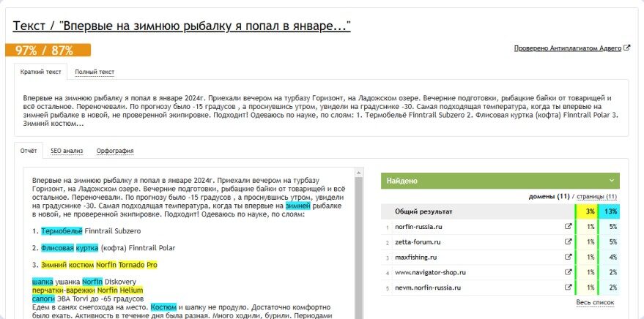Image resolution: width=644 pixels, height=319 pixels.
Task: Click the highlighted phrase Зимний костюм Norfin Tornado Pro
Action: point(99,265)
